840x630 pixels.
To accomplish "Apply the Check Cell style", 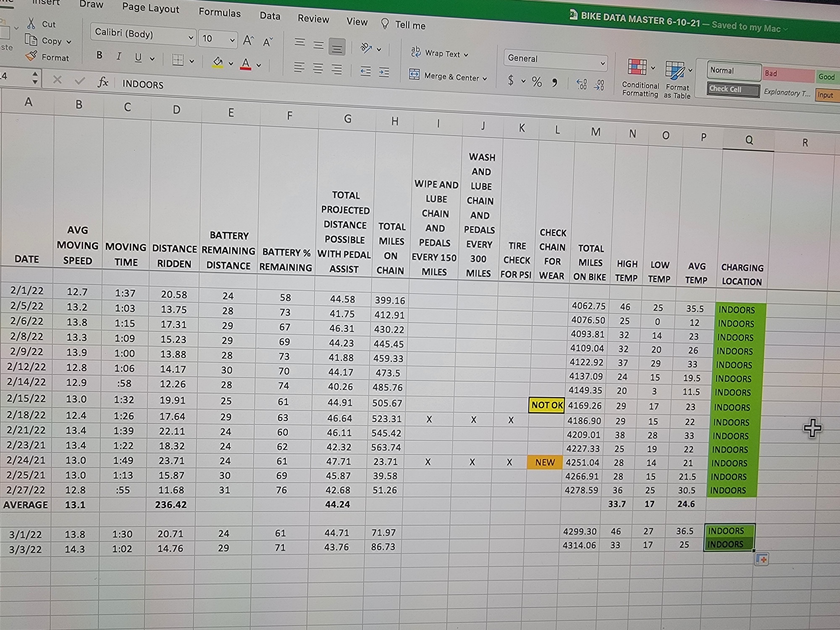I will tap(733, 89).
